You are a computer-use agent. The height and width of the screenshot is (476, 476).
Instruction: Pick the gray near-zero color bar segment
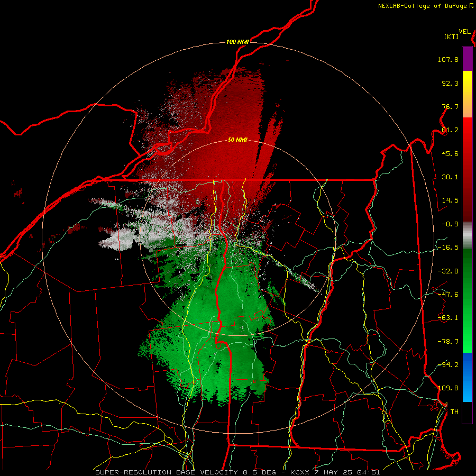[467, 235]
